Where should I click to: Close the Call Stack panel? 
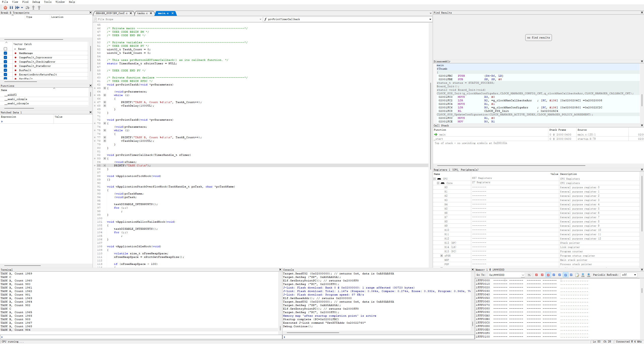[x=642, y=125]
